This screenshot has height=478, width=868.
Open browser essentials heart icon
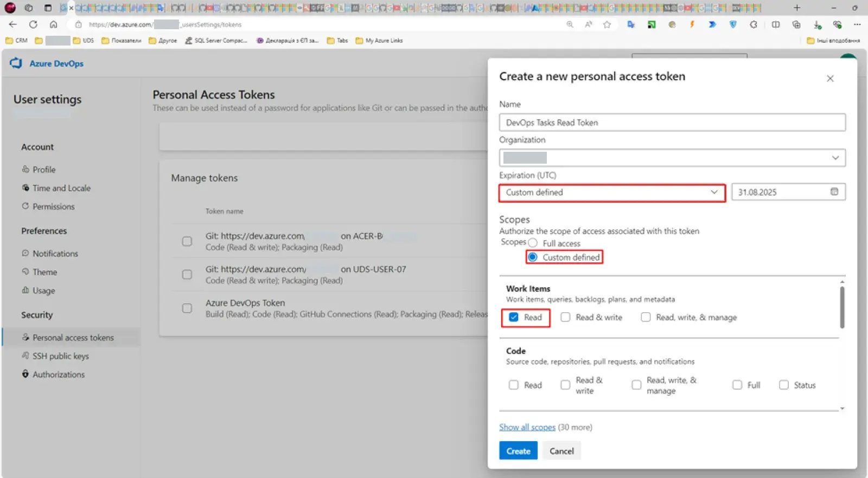click(x=837, y=24)
